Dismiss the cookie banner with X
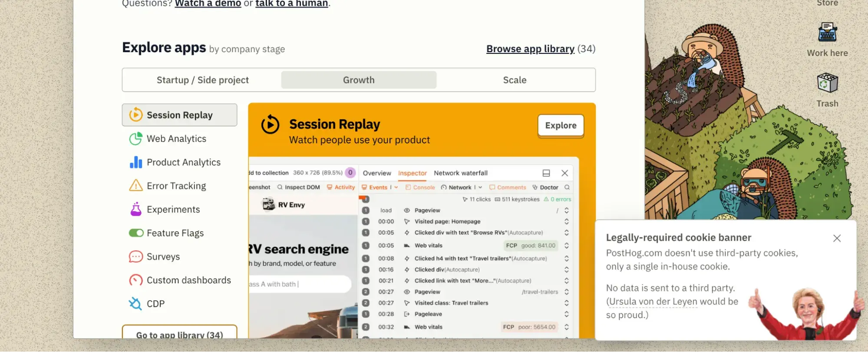Screen dimensions: 868x352 [837, 238]
